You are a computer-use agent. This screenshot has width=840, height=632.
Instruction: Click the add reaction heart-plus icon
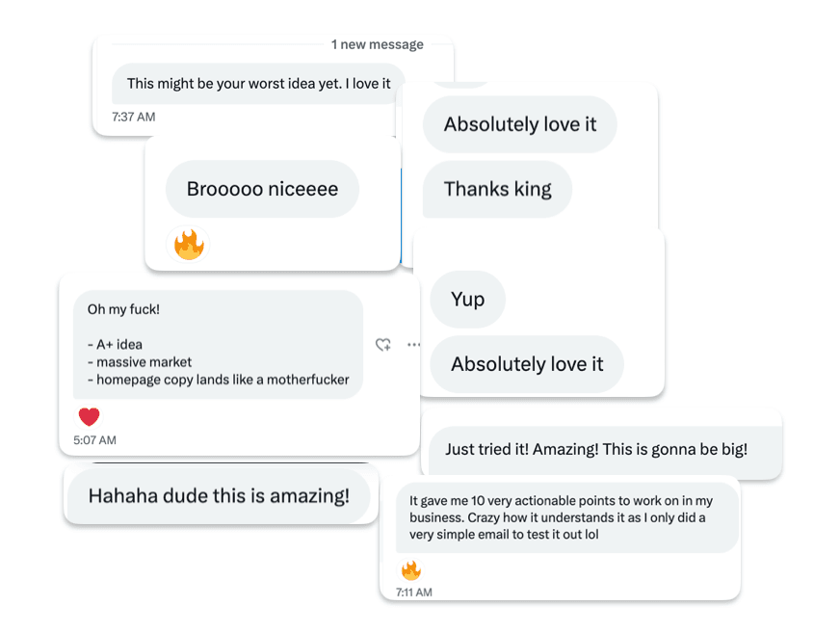382,344
